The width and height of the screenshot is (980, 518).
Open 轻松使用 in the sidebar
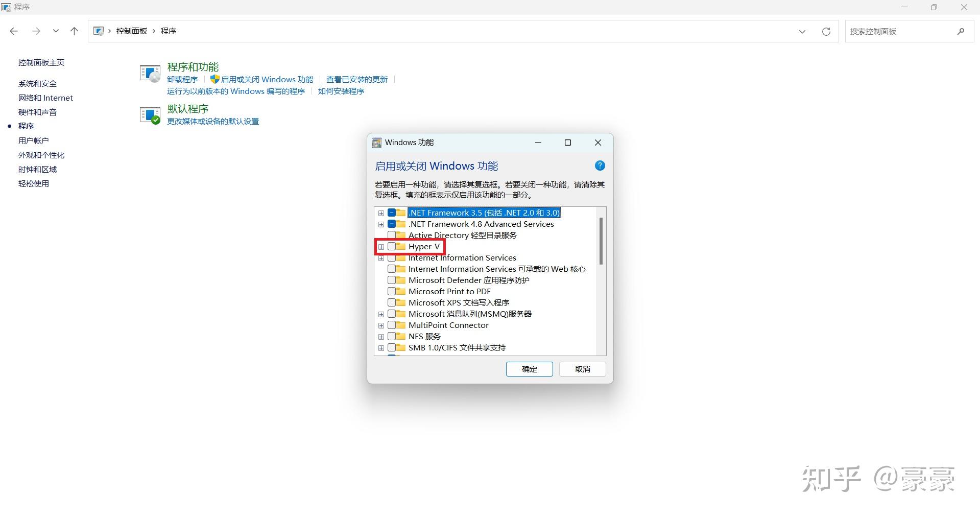(x=34, y=183)
